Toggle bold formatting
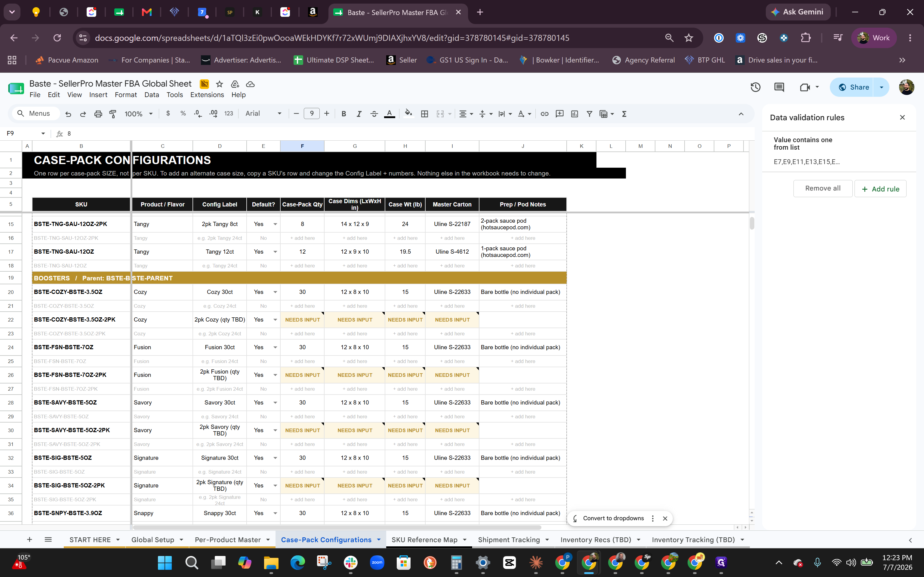 [343, 114]
